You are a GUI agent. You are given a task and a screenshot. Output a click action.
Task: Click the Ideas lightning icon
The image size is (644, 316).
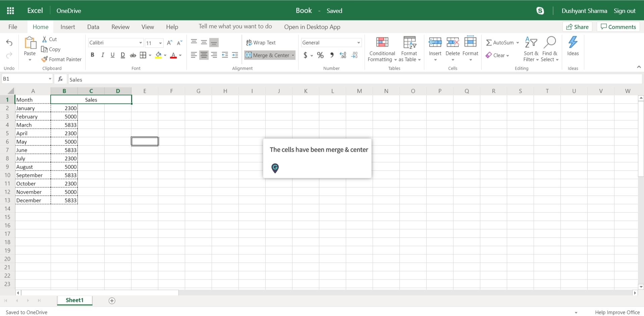[x=573, y=43]
